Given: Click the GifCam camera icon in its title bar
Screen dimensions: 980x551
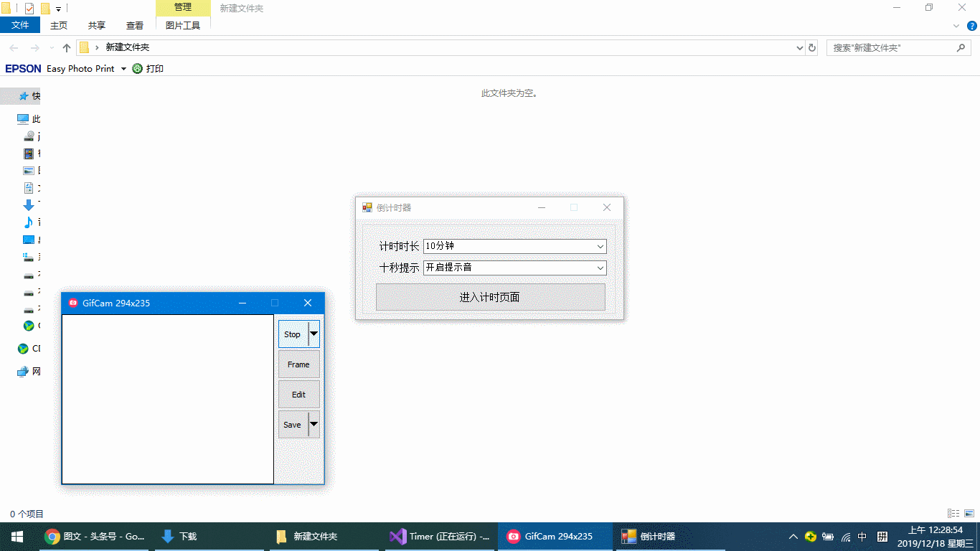Looking at the screenshot, I should 72,303.
